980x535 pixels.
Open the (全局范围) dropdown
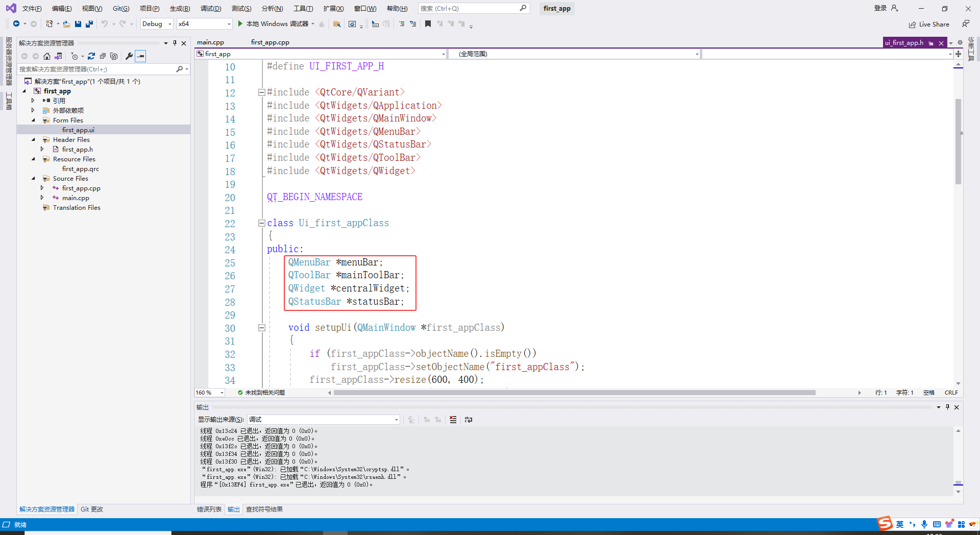coord(574,54)
